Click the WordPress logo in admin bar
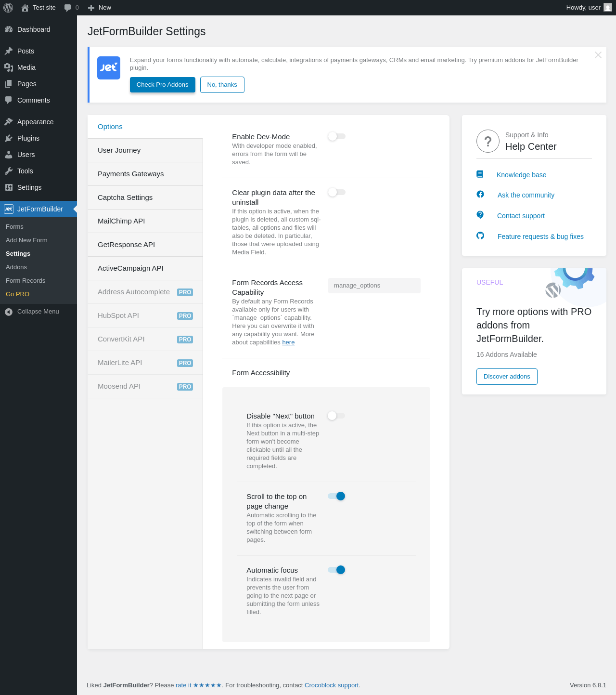The width and height of the screenshot is (616, 695). [8, 8]
